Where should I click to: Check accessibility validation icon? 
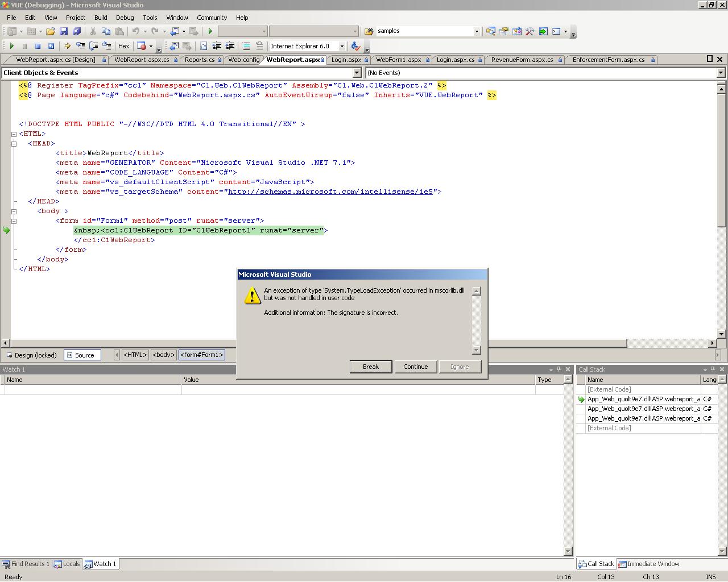pos(355,46)
